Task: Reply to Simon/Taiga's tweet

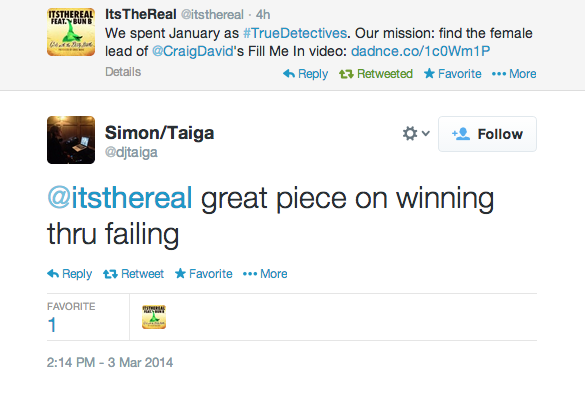Action: (69, 274)
